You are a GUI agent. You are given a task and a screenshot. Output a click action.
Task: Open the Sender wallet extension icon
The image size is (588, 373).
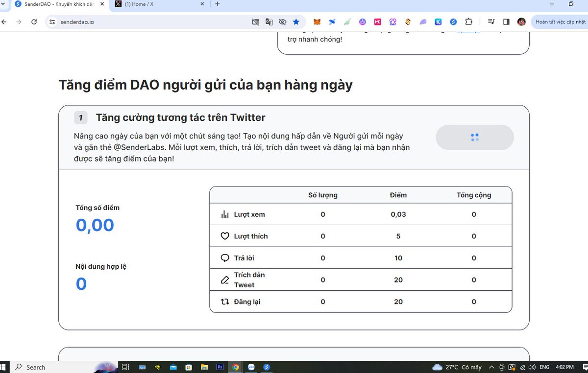[453, 22]
